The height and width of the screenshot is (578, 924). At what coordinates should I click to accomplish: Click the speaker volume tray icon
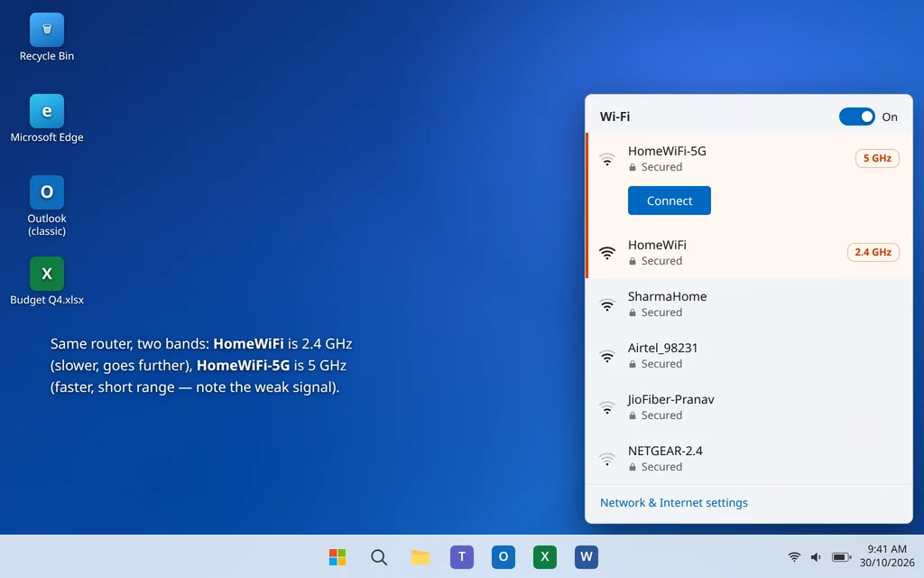816,556
